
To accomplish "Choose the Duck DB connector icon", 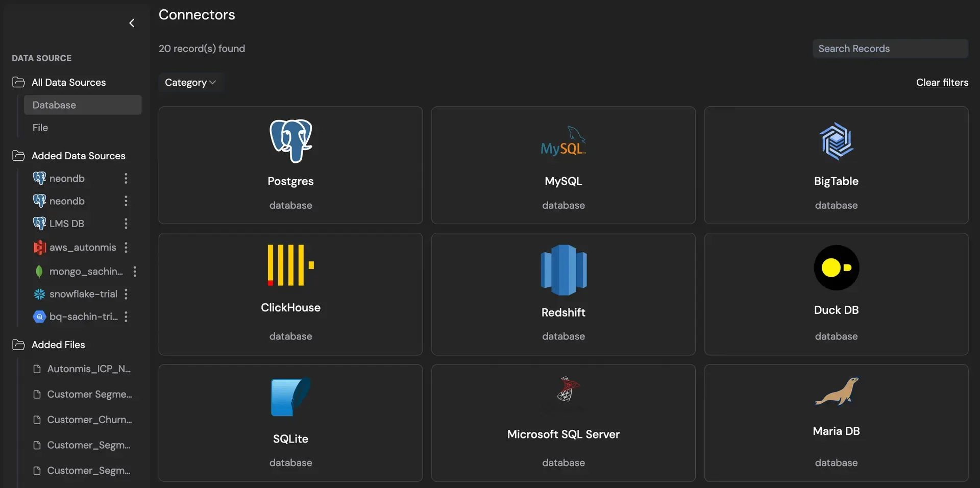I will pyautogui.click(x=836, y=267).
